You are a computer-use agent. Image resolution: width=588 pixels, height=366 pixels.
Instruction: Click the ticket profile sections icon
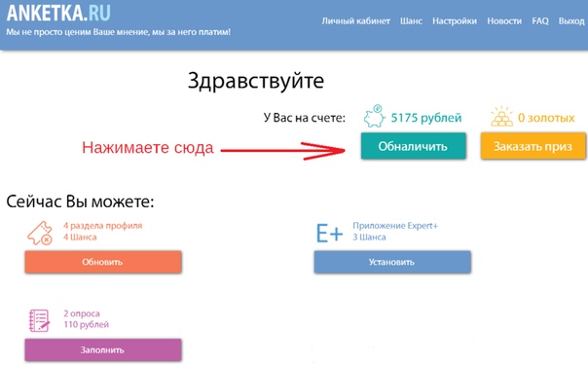40,233
